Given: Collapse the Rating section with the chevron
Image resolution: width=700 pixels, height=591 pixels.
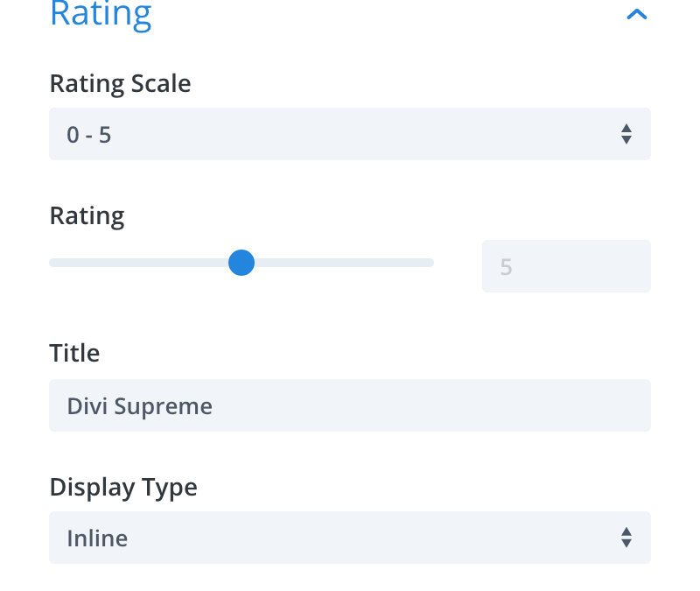Looking at the screenshot, I should (x=637, y=14).
